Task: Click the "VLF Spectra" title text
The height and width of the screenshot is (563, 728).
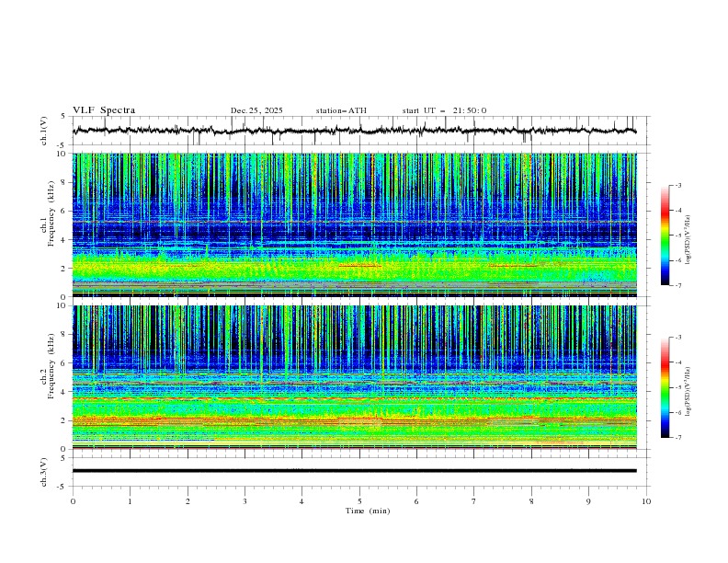Action: click(x=104, y=110)
